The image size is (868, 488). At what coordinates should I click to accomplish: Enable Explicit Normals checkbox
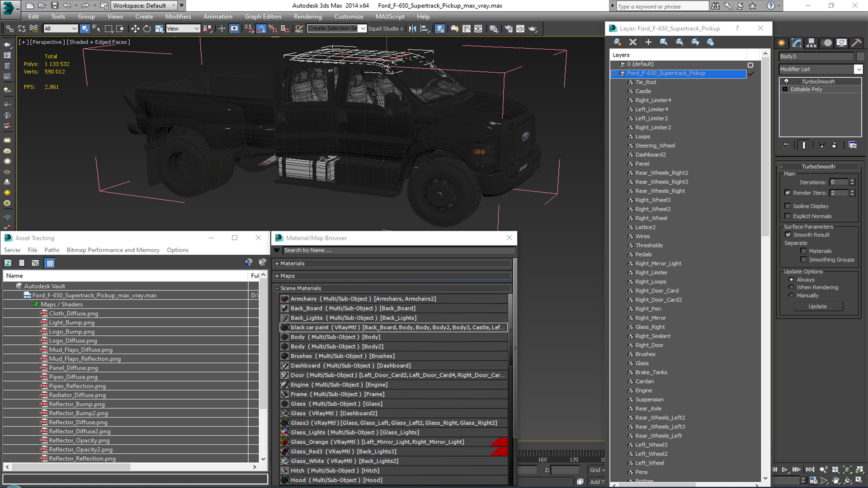click(x=788, y=216)
